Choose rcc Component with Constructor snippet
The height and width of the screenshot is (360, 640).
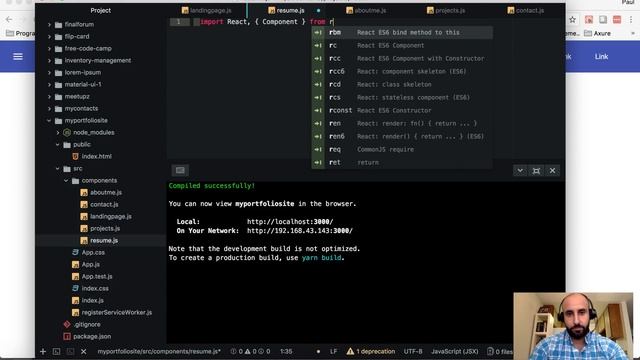point(402,58)
